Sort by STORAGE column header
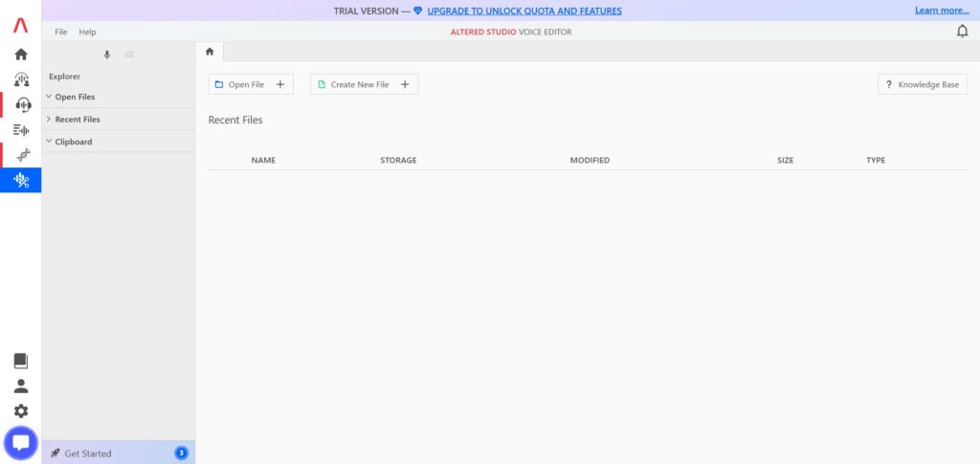Image resolution: width=980 pixels, height=464 pixels. (398, 160)
